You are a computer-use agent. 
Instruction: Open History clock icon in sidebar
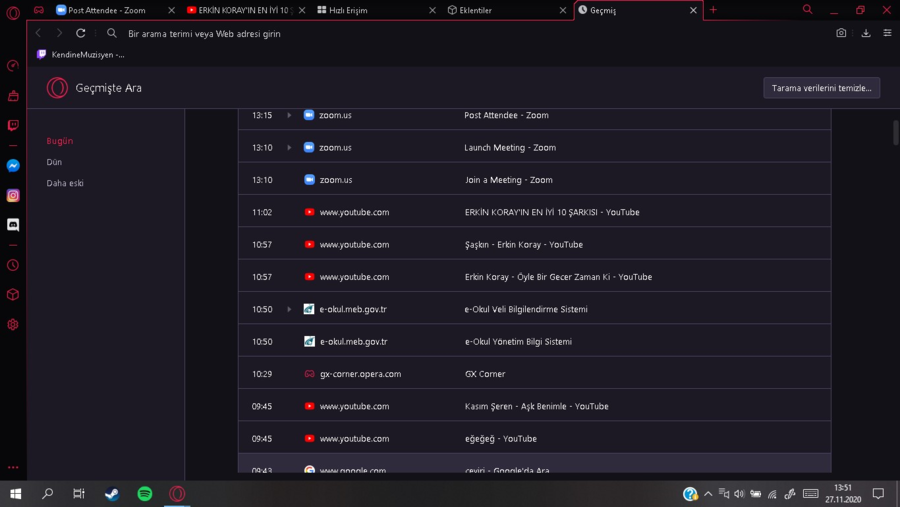(x=13, y=265)
